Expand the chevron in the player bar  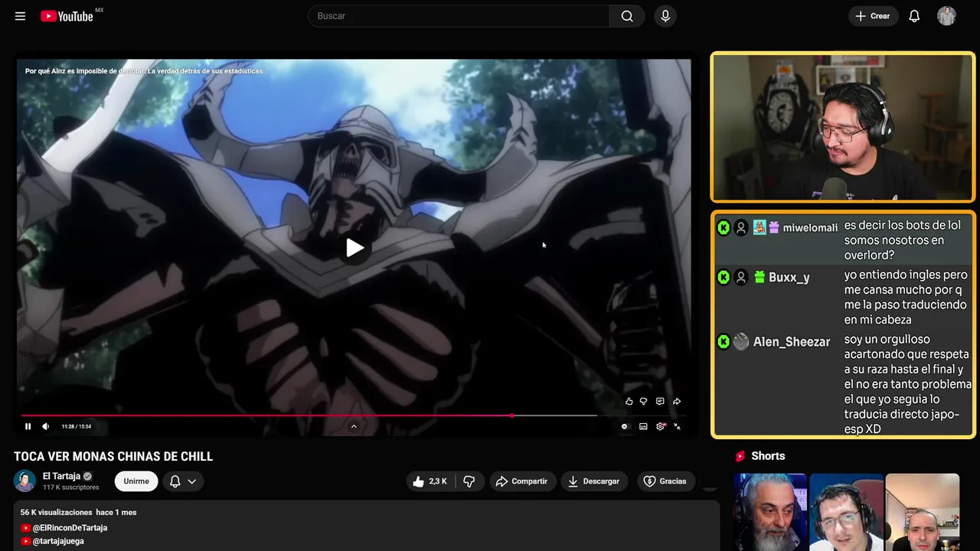pyautogui.click(x=354, y=426)
